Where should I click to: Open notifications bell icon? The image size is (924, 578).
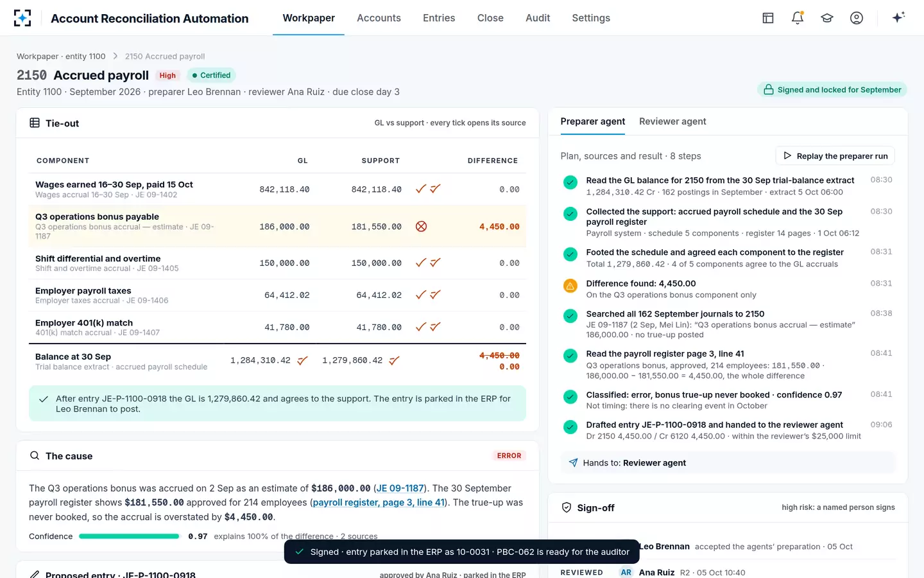click(798, 18)
